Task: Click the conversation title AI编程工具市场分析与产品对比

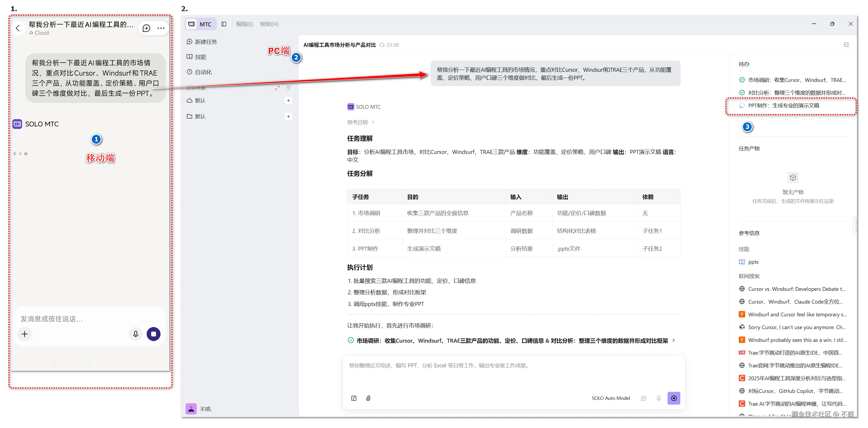Action: point(340,45)
